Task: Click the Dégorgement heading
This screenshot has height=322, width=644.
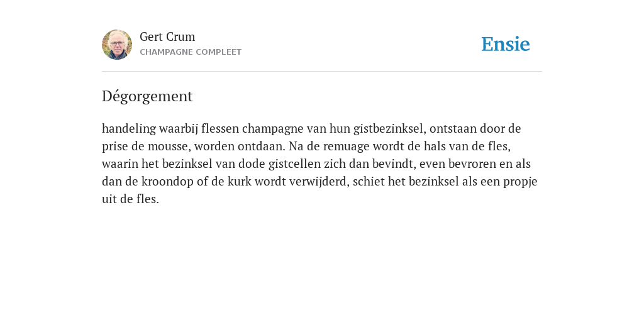Action: pos(147,96)
